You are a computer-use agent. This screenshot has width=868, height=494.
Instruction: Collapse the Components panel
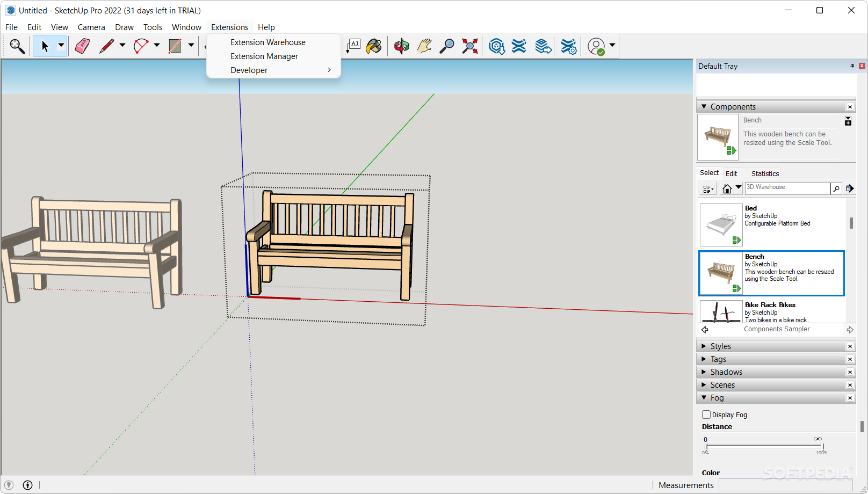click(704, 107)
